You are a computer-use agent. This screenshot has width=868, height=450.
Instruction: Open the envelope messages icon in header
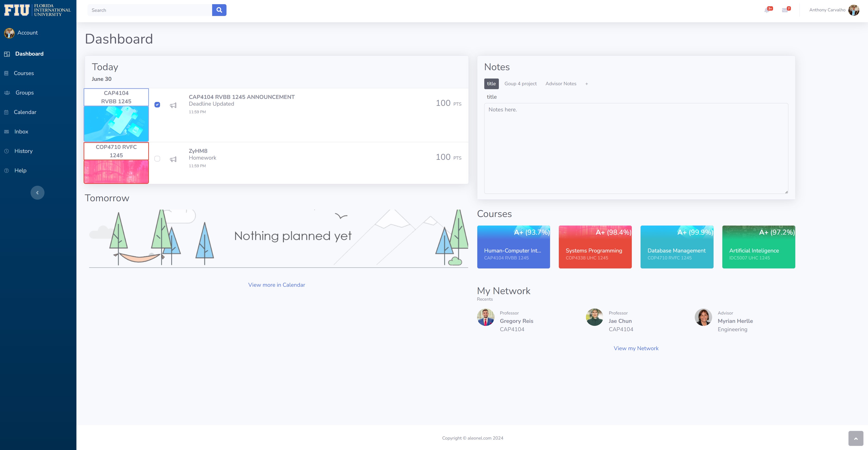click(785, 10)
